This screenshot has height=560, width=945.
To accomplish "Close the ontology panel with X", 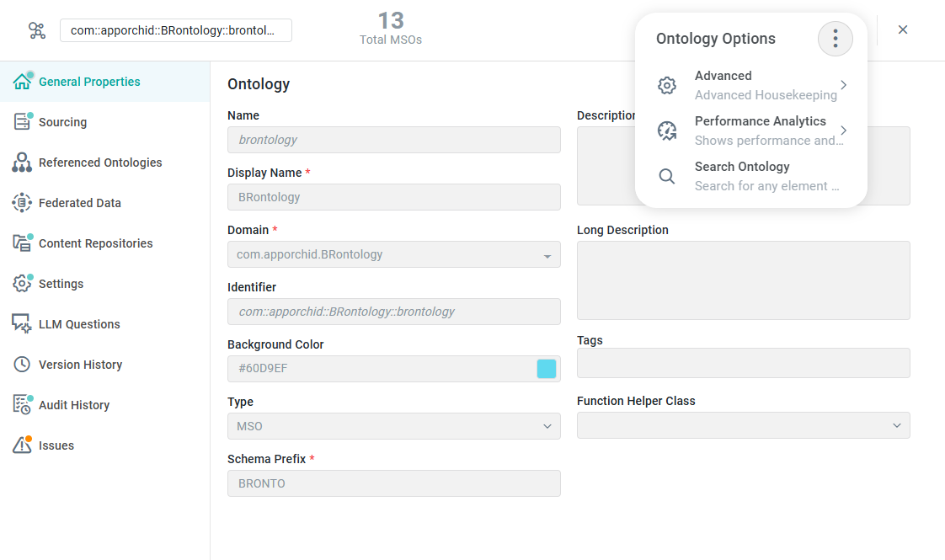I will [x=903, y=29].
